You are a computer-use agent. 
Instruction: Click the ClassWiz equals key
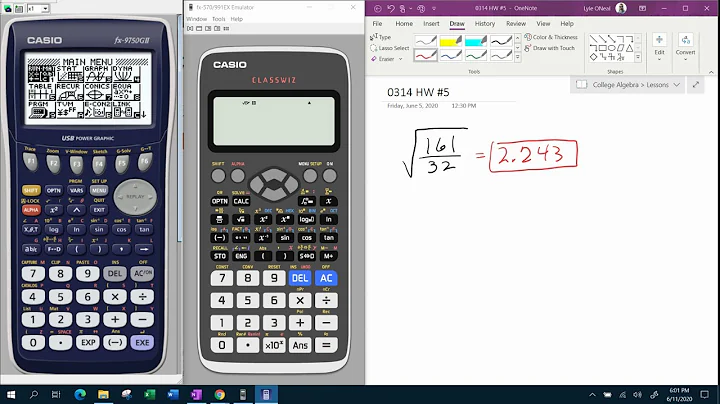point(326,345)
